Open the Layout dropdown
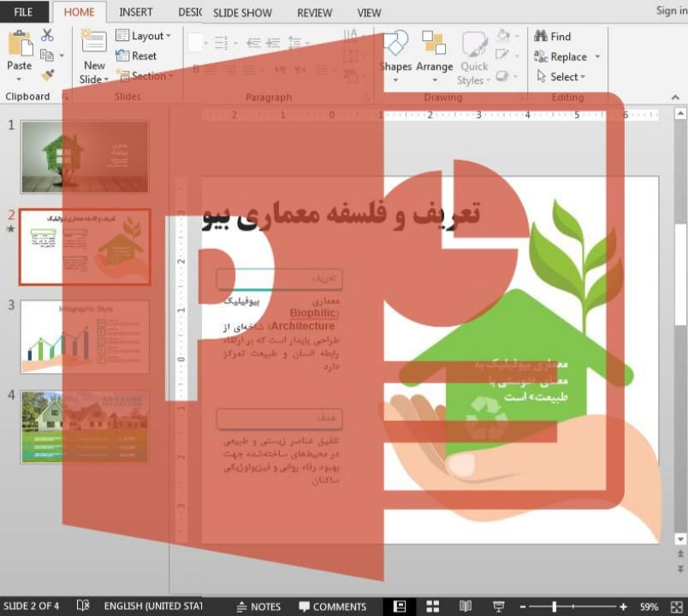 (143, 36)
